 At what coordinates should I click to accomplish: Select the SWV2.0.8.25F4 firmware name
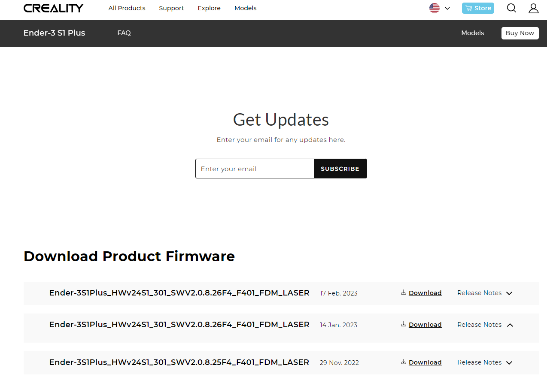coord(179,362)
